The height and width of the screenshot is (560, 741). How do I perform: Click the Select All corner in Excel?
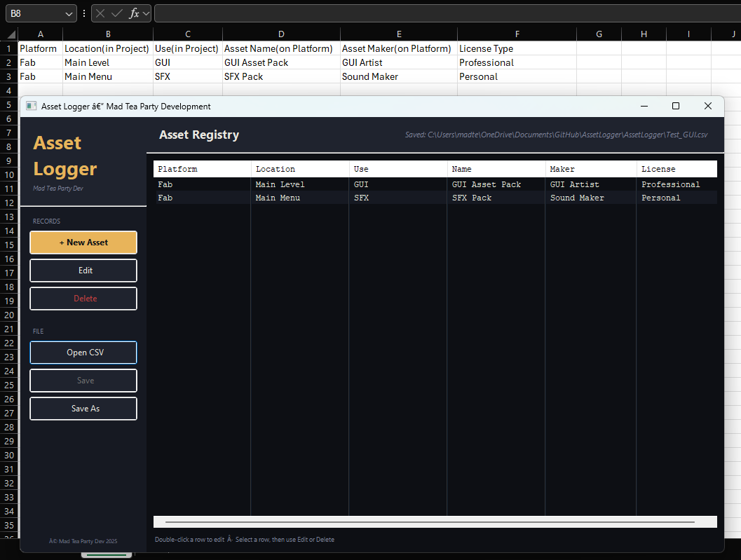11,34
